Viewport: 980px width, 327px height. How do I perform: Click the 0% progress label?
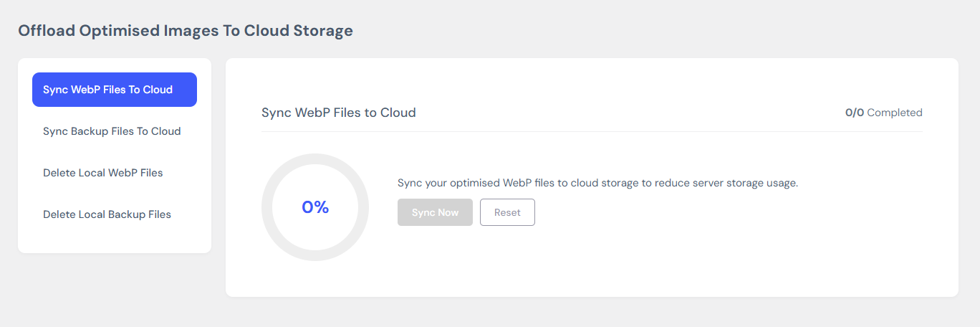pyautogui.click(x=315, y=207)
